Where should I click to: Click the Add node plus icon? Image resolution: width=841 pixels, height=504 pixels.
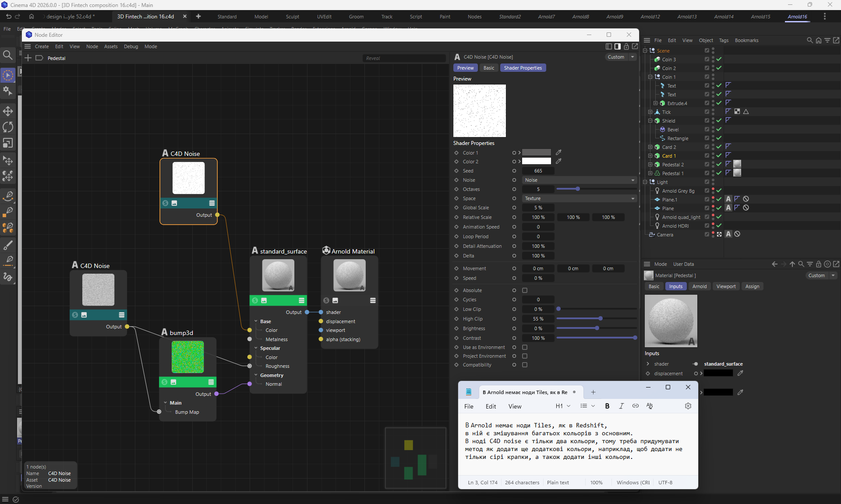tap(28, 58)
